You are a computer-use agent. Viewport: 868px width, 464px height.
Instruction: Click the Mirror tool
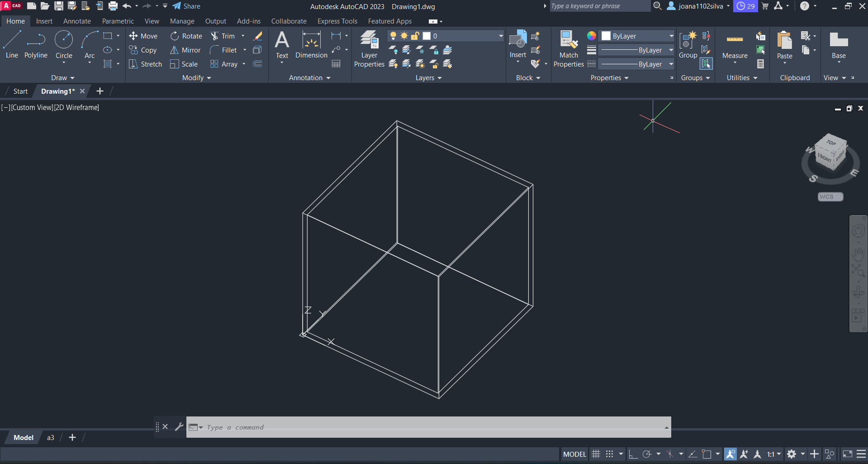185,50
